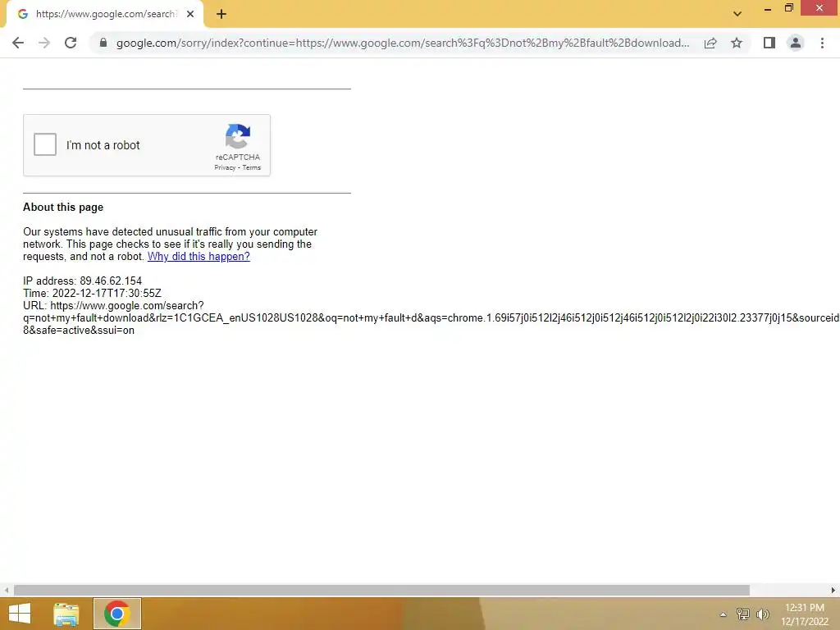This screenshot has height=630, width=840.
Task: Reload the current page
Action: click(x=71, y=43)
